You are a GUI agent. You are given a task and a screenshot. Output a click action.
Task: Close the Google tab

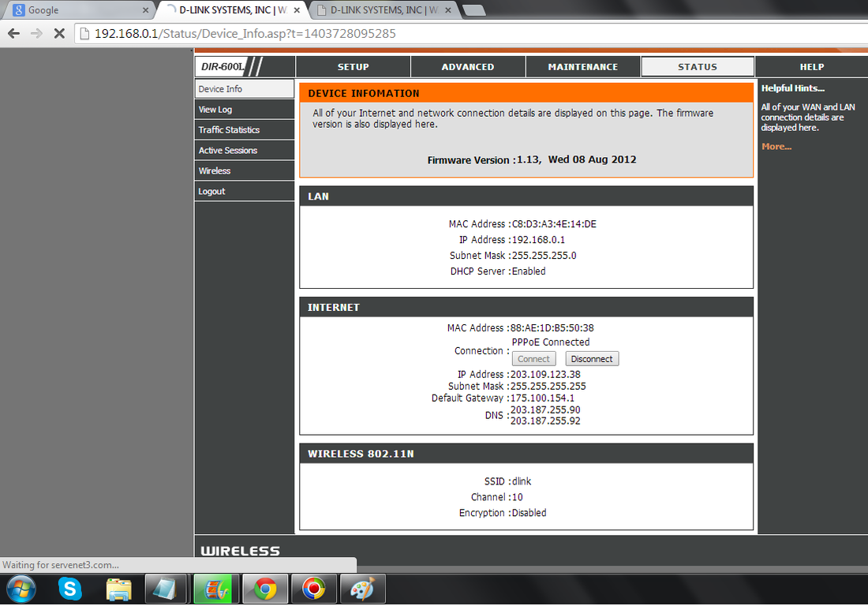coord(146,10)
